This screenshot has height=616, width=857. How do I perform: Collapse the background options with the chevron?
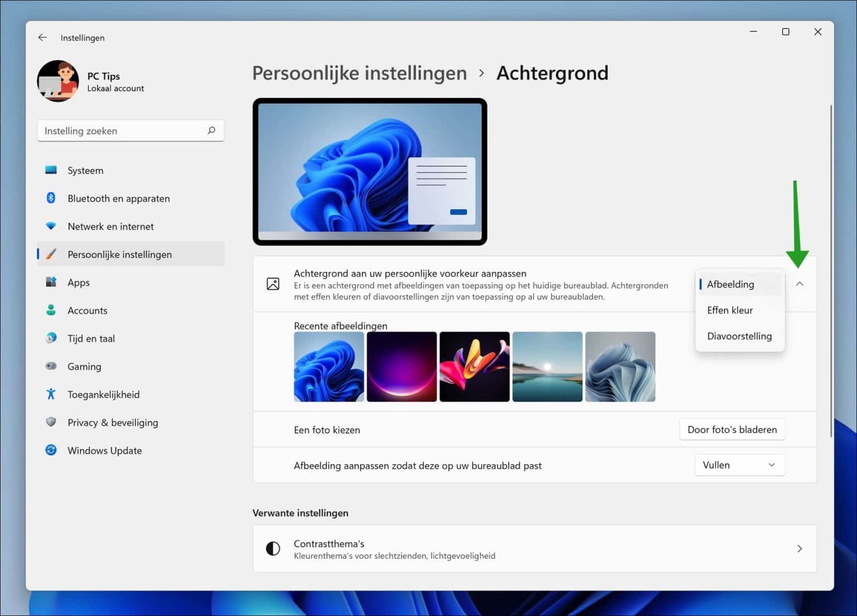(800, 283)
